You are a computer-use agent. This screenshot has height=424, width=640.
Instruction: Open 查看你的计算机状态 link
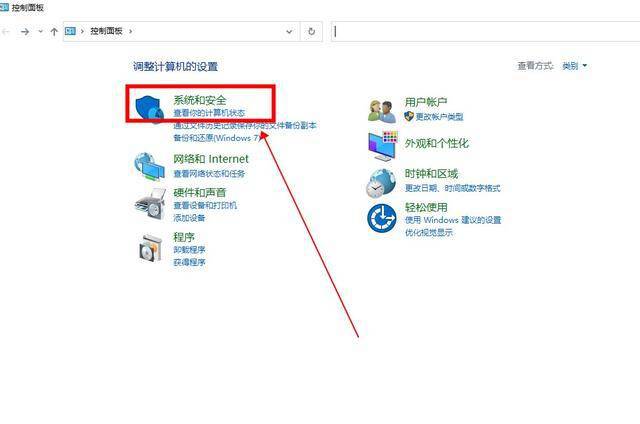[209, 113]
